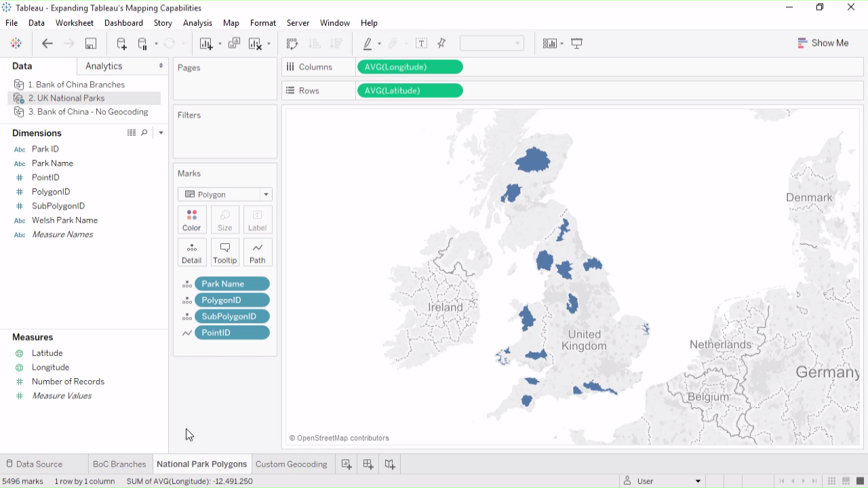Open the Color card in Marks
Screen dimensions: 868x488
click(192, 220)
